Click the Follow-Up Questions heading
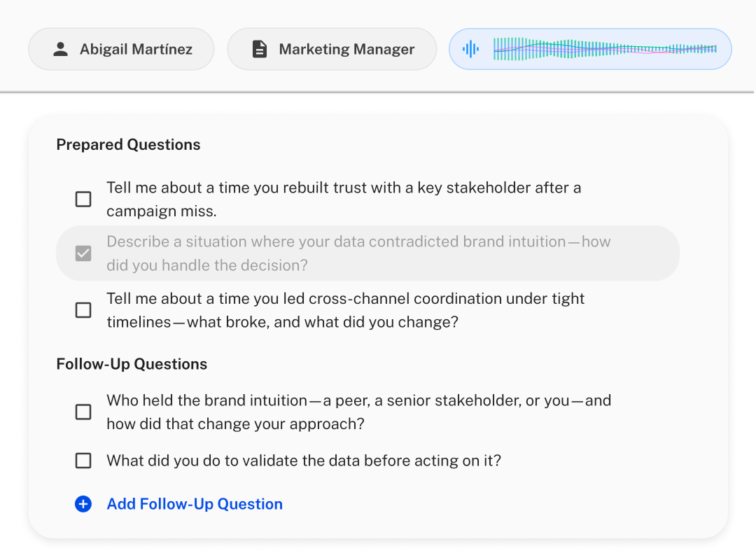756x560 pixels. [132, 364]
